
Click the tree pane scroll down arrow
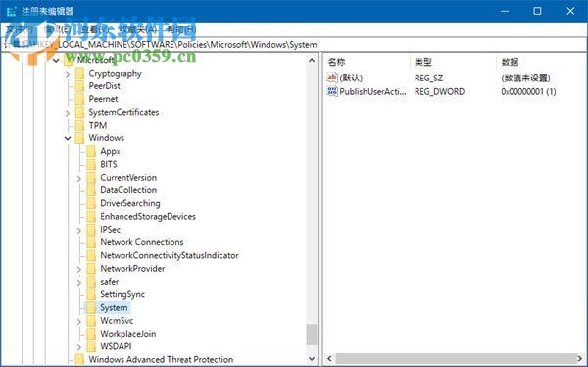point(312,359)
